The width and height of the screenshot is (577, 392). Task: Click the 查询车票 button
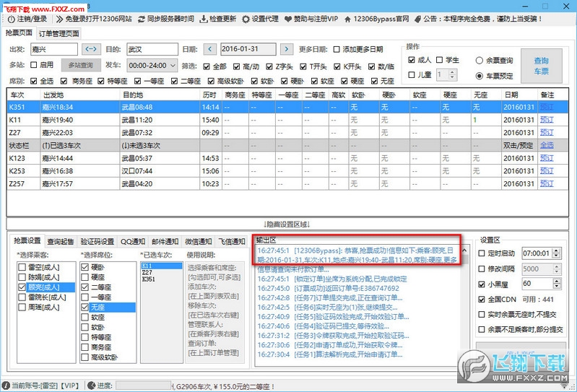click(542, 66)
